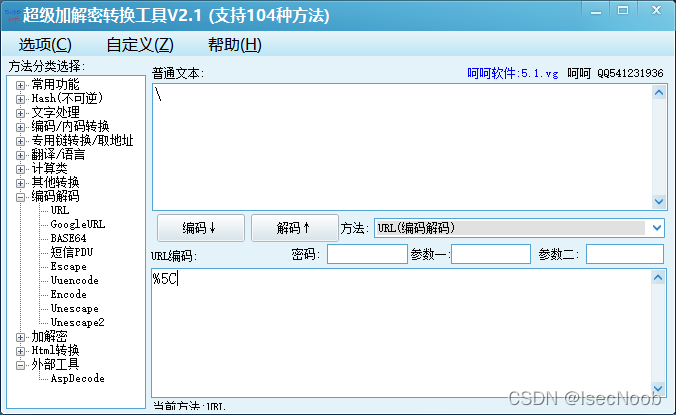Select BASE64 in the method tree
The image size is (676, 415).
[68, 238]
